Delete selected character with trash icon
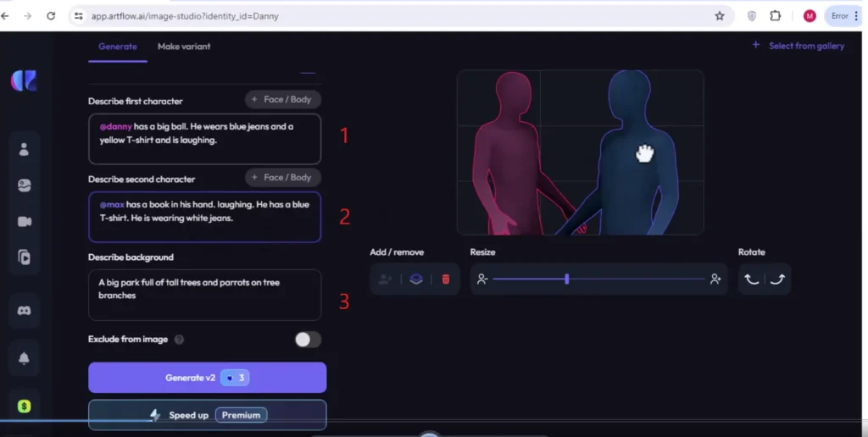Screen dimensions: 868x437 coord(446,279)
